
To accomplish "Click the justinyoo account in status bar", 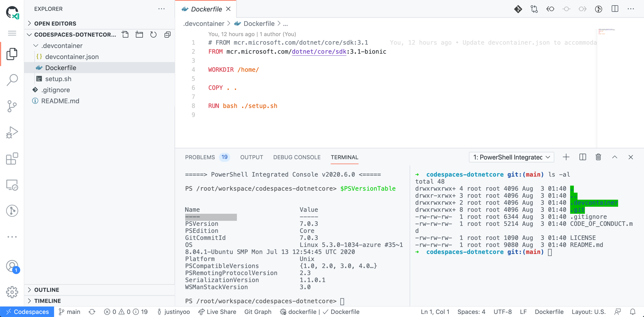I will click(173, 312).
